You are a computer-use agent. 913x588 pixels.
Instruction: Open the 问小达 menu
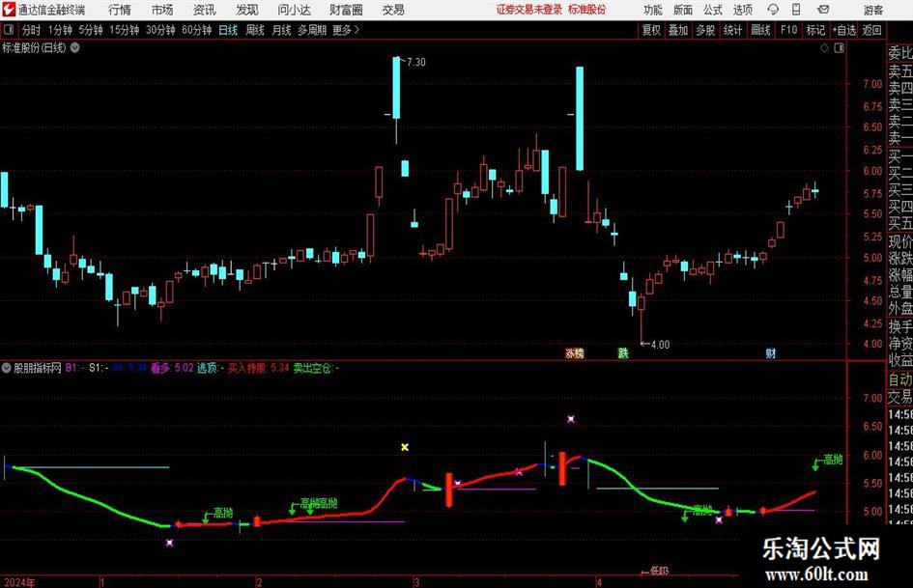294,10
